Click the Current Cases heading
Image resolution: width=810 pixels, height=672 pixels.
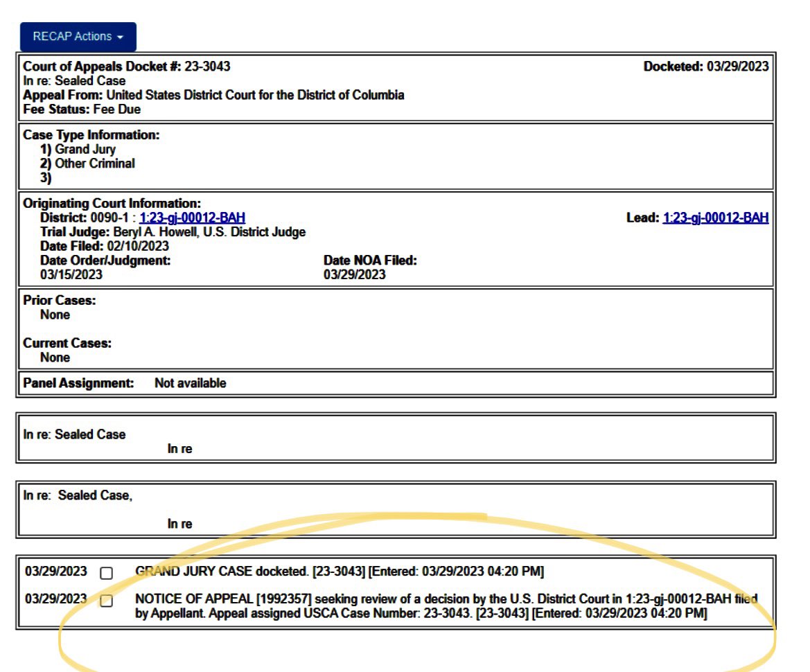click(67, 343)
